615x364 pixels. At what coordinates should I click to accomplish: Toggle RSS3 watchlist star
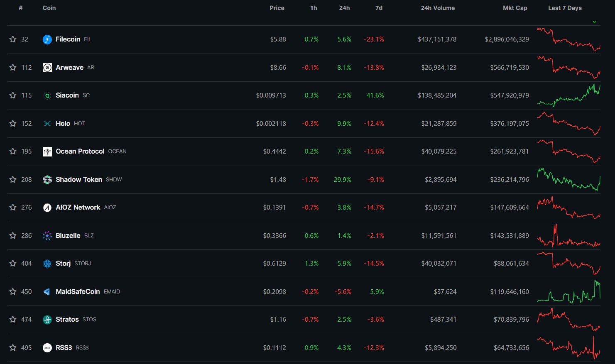[13, 347]
